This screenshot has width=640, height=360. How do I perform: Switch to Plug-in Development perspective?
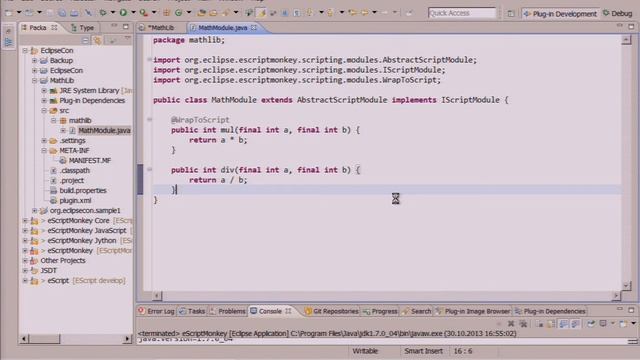click(560, 14)
